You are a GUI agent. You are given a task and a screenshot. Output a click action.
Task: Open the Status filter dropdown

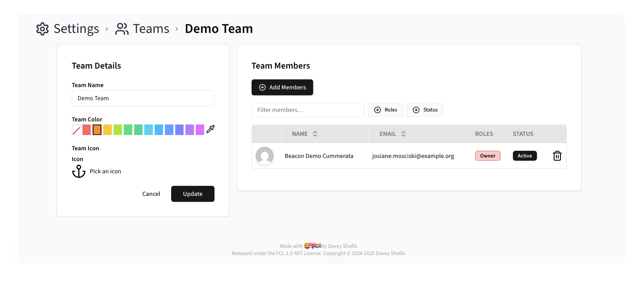click(425, 110)
